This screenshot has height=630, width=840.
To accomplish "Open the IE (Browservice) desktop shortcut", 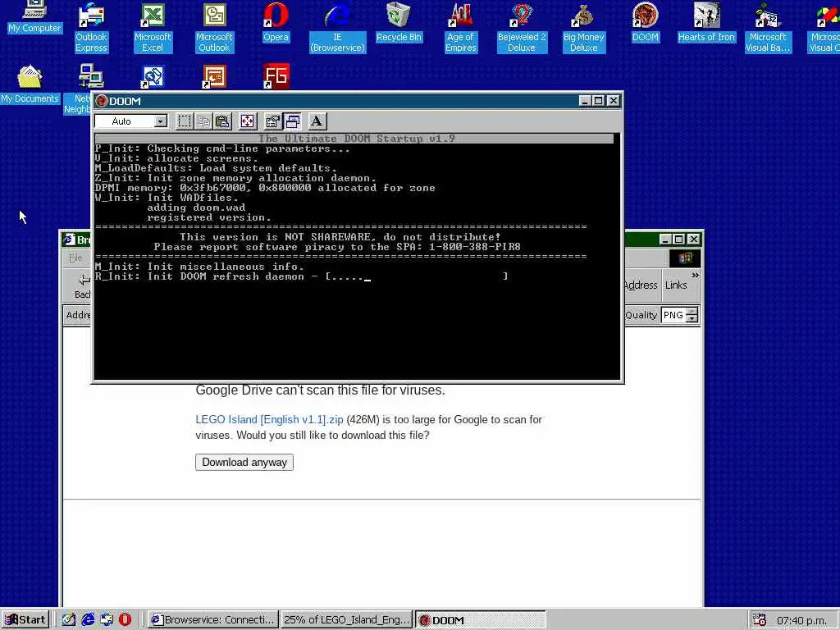I will click(337, 28).
